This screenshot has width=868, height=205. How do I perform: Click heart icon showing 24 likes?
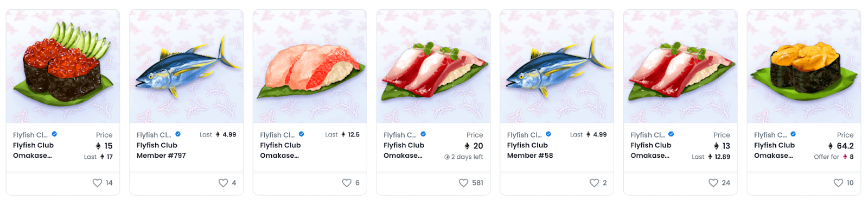pyautogui.click(x=713, y=183)
